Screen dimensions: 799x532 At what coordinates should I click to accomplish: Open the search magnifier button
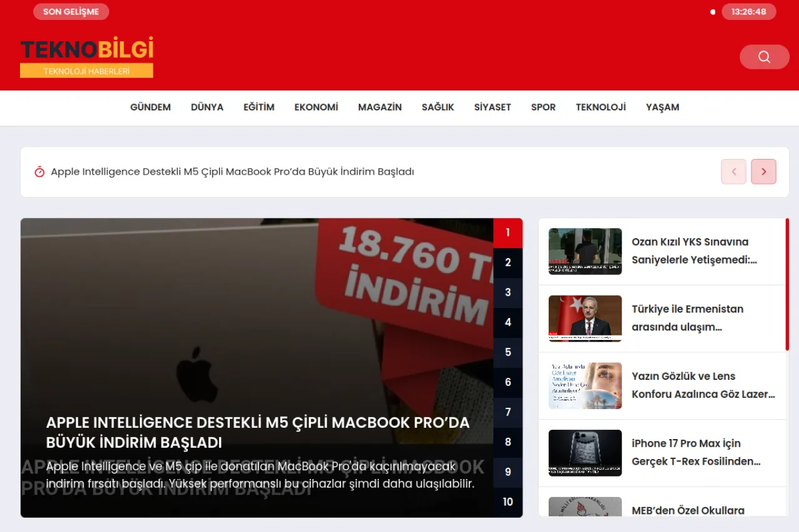coord(764,57)
